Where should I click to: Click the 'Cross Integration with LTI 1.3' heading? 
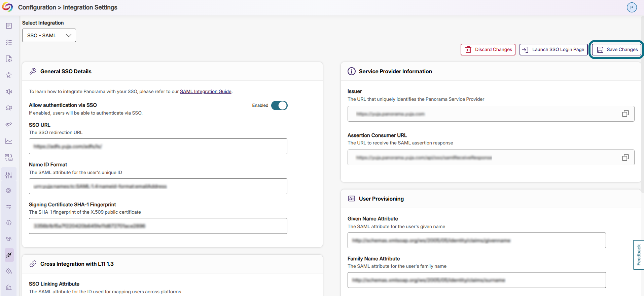[77, 264]
